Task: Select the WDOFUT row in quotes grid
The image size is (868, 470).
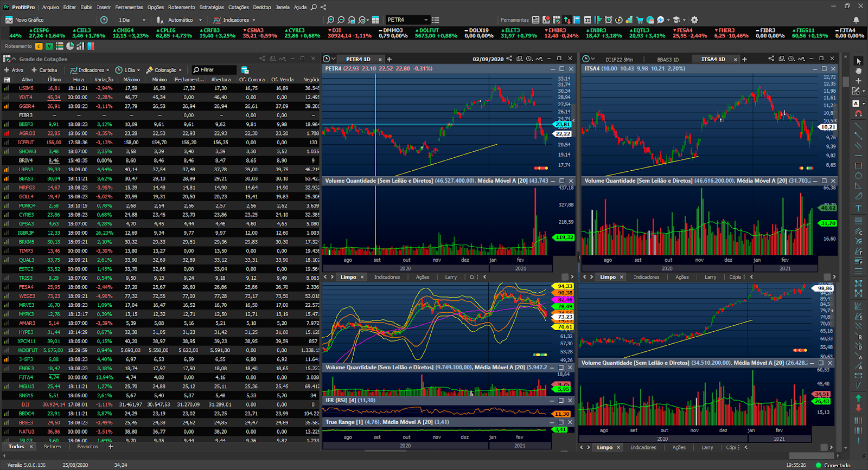Action: coord(161,350)
